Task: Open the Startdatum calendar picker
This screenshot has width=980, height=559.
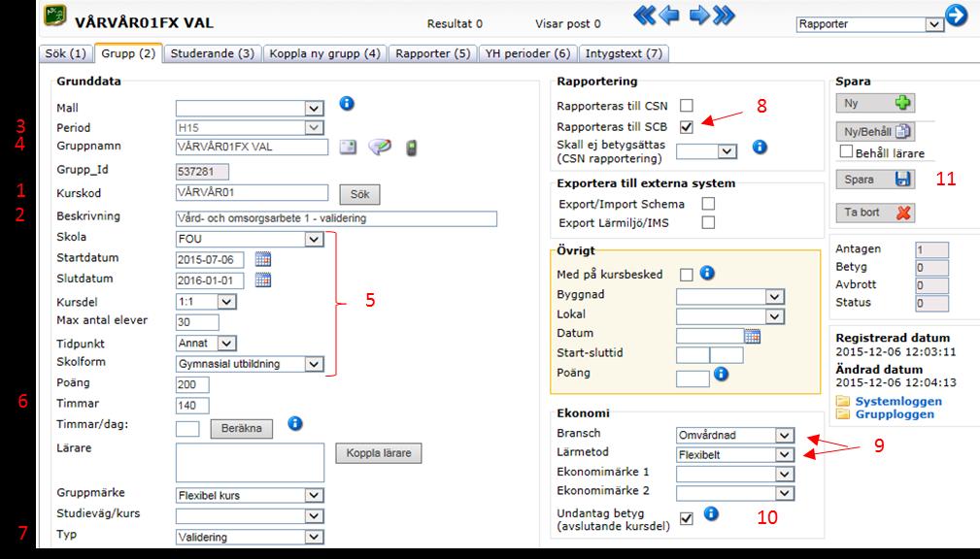Action: (x=263, y=258)
